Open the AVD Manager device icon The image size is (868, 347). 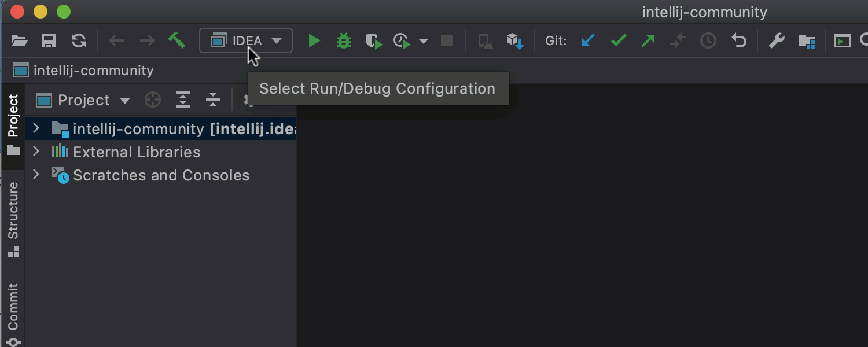point(486,41)
